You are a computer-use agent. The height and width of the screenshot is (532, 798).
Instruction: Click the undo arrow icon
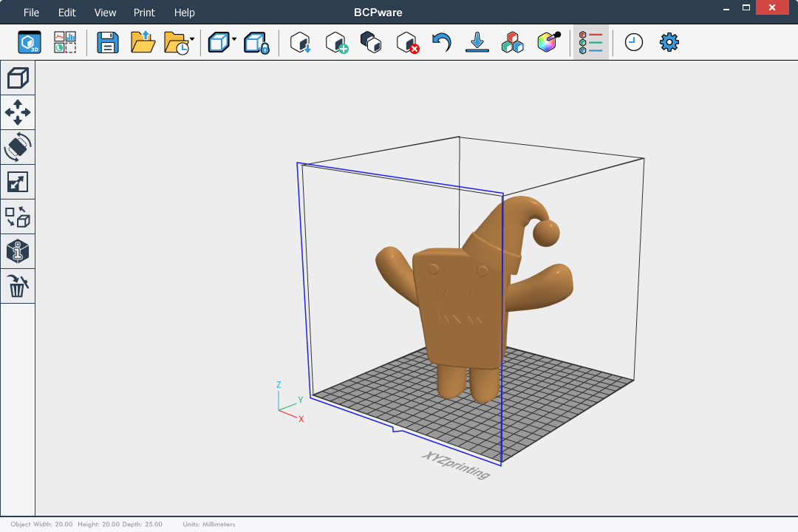[x=441, y=43]
